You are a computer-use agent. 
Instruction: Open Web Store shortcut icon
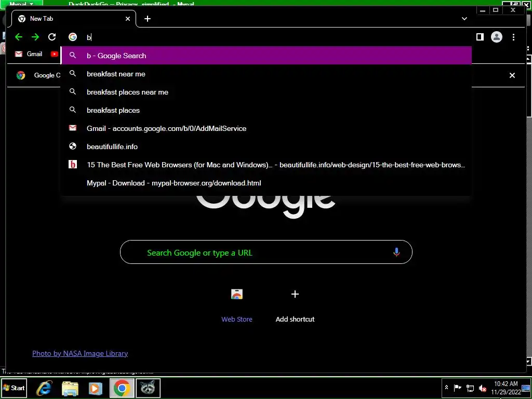pos(237,294)
